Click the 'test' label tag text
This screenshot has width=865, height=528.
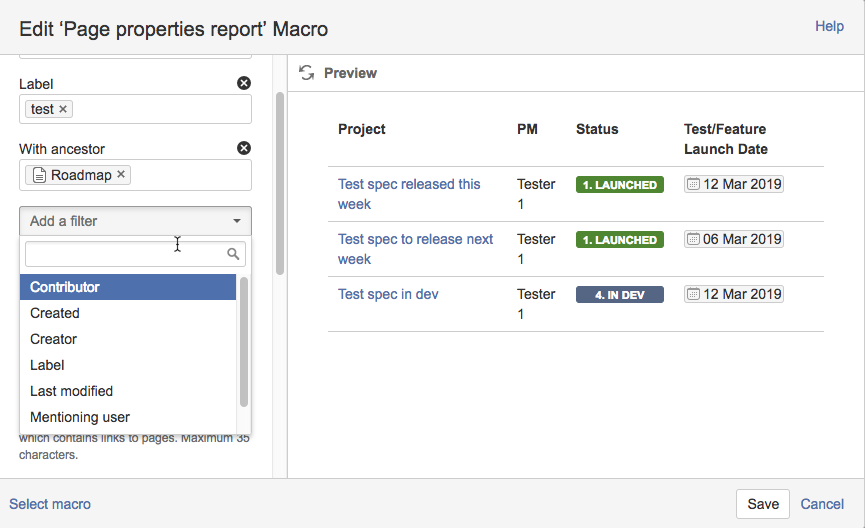coord(42,109)
